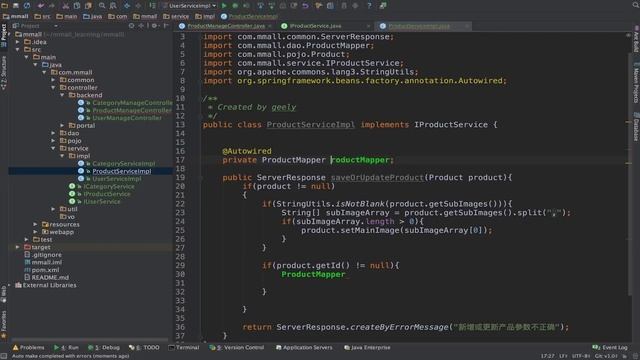Click the Help question mark icon

[369, 6]
